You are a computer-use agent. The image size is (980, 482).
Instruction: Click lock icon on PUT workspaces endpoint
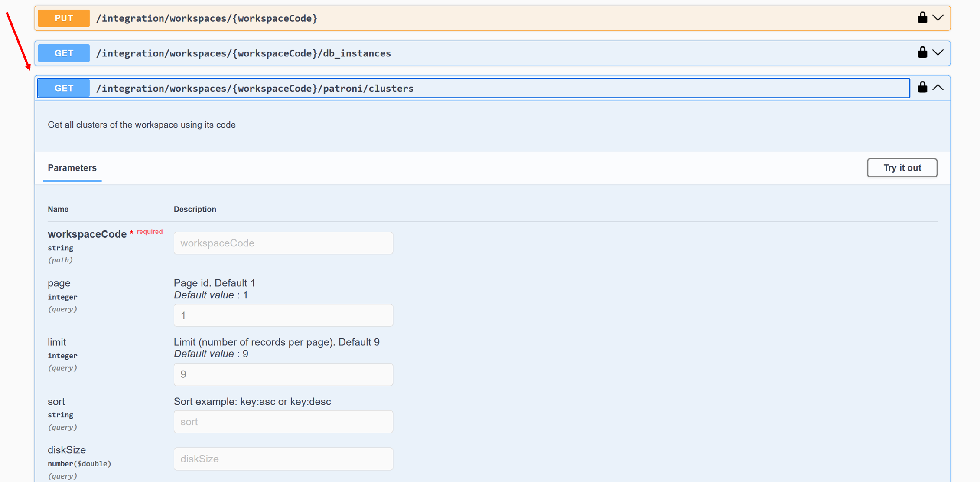point(922,18)
